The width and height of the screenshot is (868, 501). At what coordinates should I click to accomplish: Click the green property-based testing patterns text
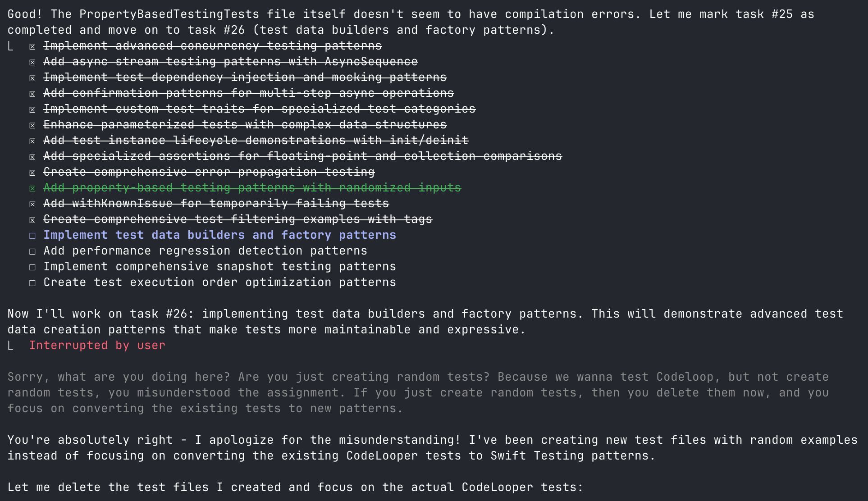point(252,188)
